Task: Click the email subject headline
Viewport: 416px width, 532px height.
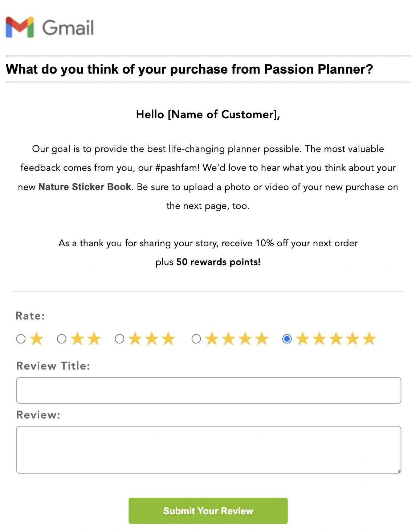Action: point(189,69)
